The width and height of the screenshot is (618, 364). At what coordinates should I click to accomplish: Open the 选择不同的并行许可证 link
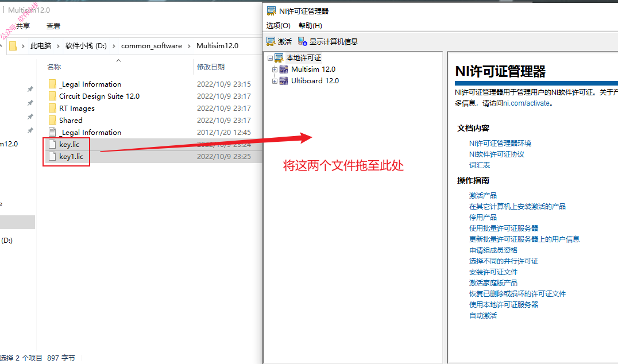pyautogui.click(x=504, y=261)
